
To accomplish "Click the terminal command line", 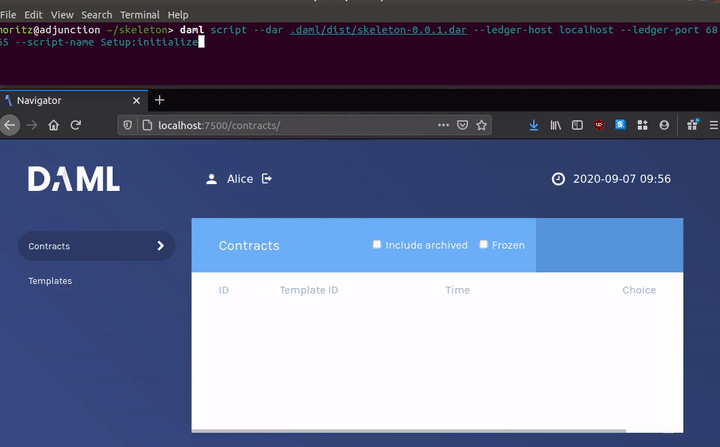I will point(360,36).
